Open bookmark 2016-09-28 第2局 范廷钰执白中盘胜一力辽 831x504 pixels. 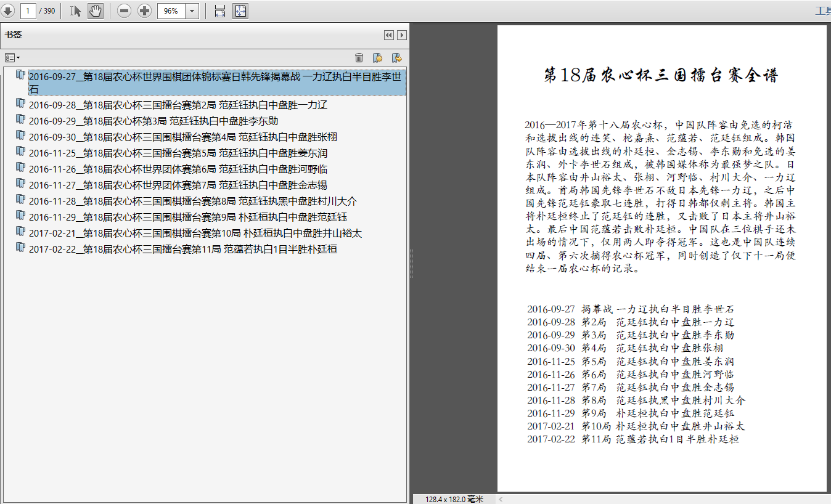click(x=178, y=105)
